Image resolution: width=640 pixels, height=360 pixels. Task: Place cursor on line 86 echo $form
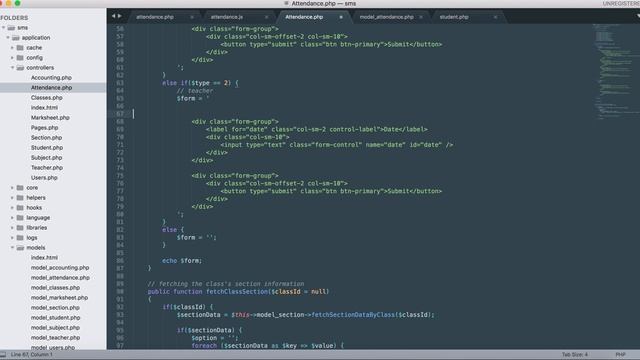tap(182, 261)
